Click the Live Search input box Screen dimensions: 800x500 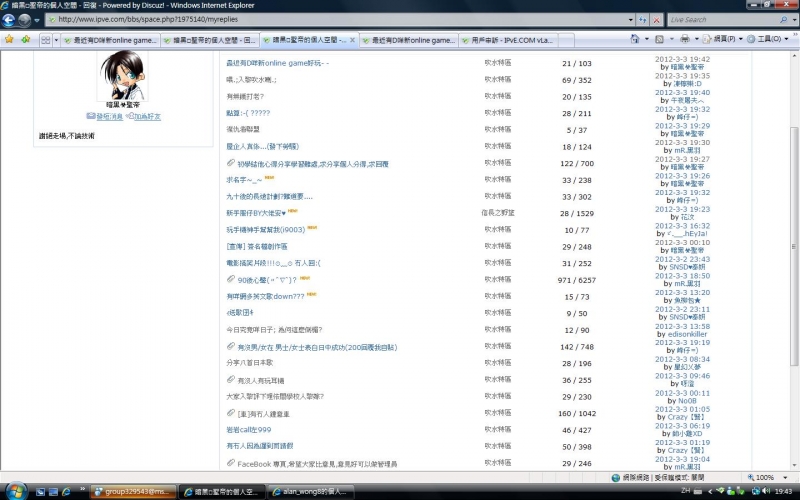(723, 19)
